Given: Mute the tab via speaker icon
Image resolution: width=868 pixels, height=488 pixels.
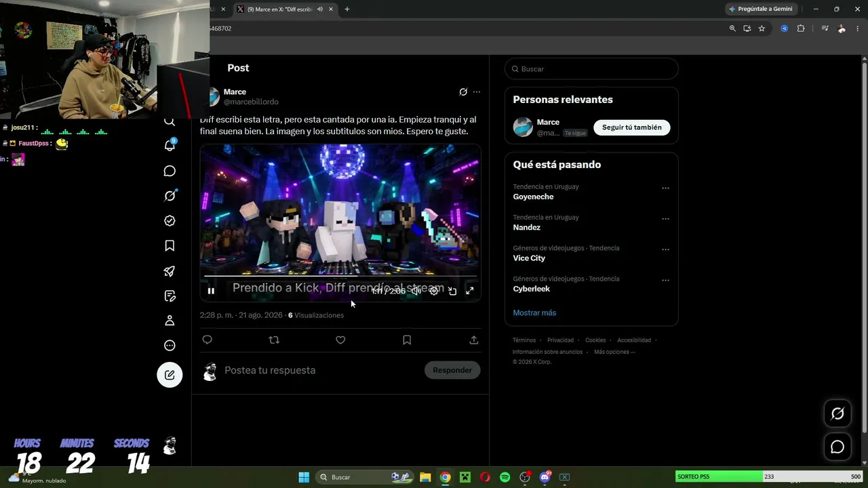Looking at the screenshot, I should coord(320,9).
